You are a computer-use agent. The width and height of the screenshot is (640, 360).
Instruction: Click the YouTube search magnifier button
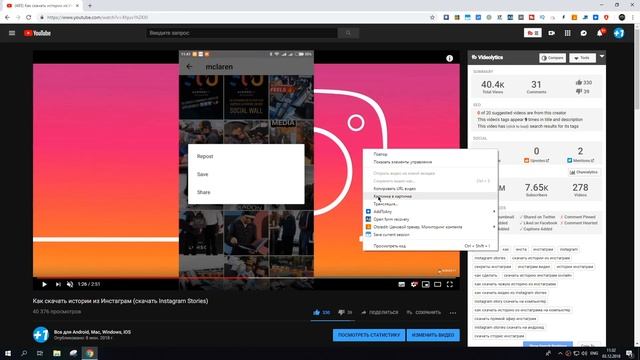coord(348,33)
